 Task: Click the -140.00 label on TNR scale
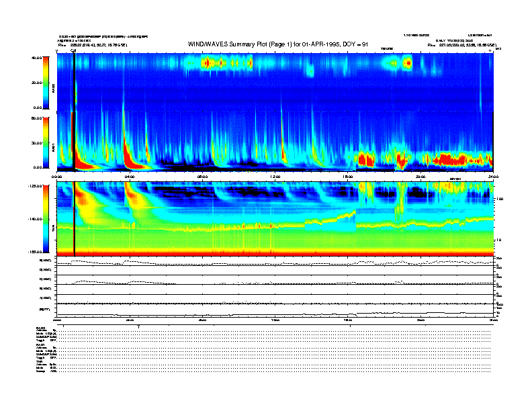pos(36,219)
